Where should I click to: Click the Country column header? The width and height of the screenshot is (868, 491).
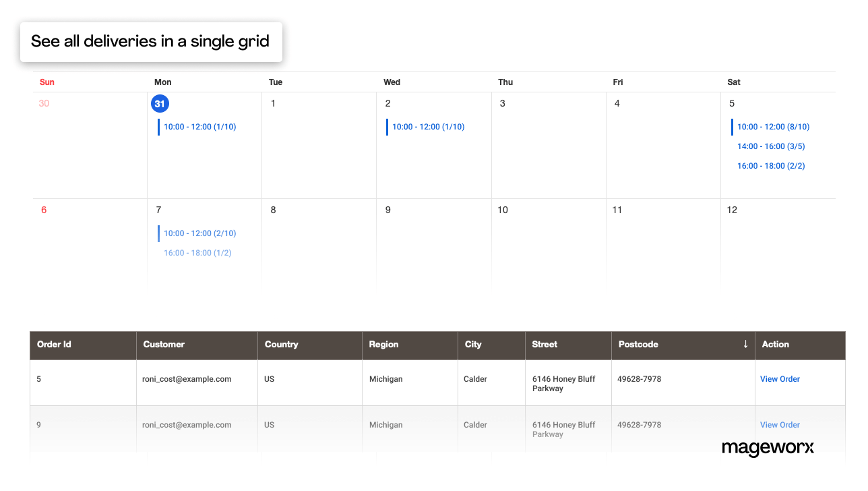click(281, 344)
